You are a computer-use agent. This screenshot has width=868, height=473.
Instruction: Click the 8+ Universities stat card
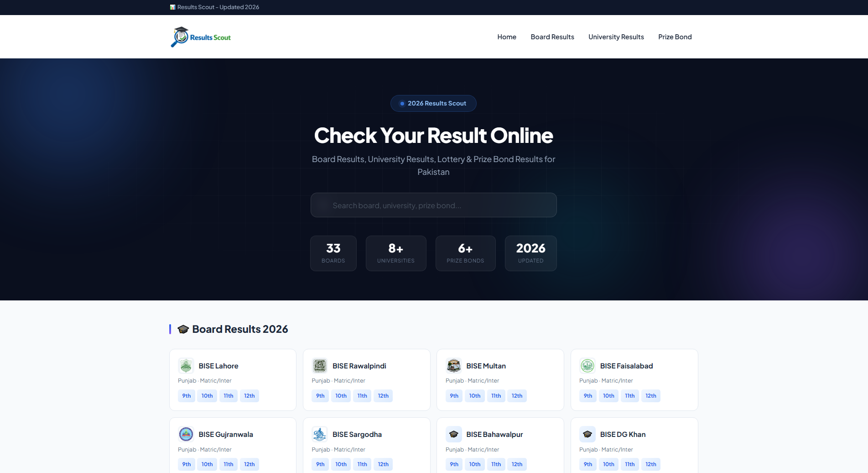[396, 253]
